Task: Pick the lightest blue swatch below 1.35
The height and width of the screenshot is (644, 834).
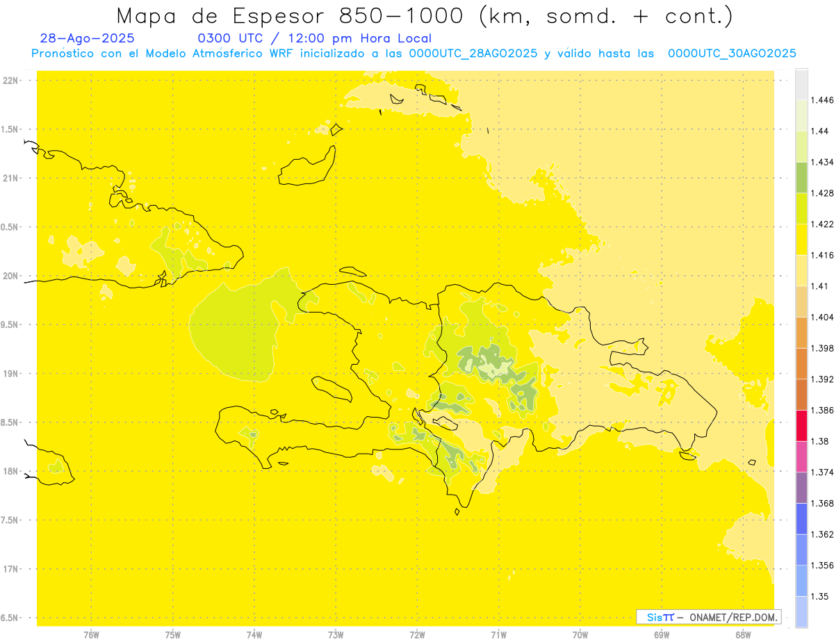Action: [801, 612]
